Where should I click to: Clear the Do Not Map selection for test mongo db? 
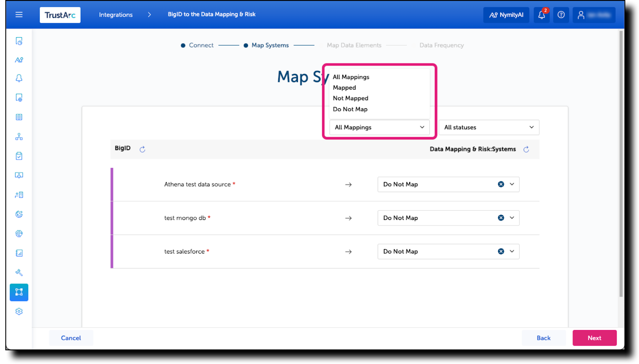coord(501,218)
